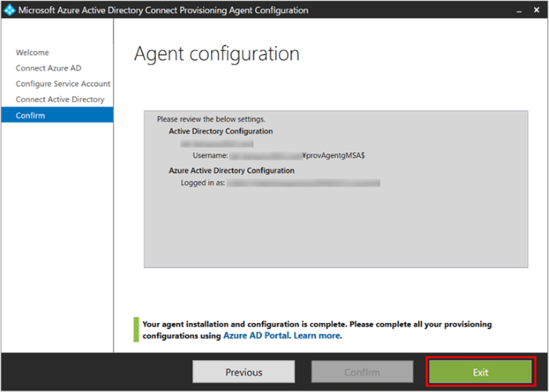The height and width of the screenshot is (392, 549).
Task: Close the configuration wizard window
Action: pyautogui.click(x=536, y=10)
